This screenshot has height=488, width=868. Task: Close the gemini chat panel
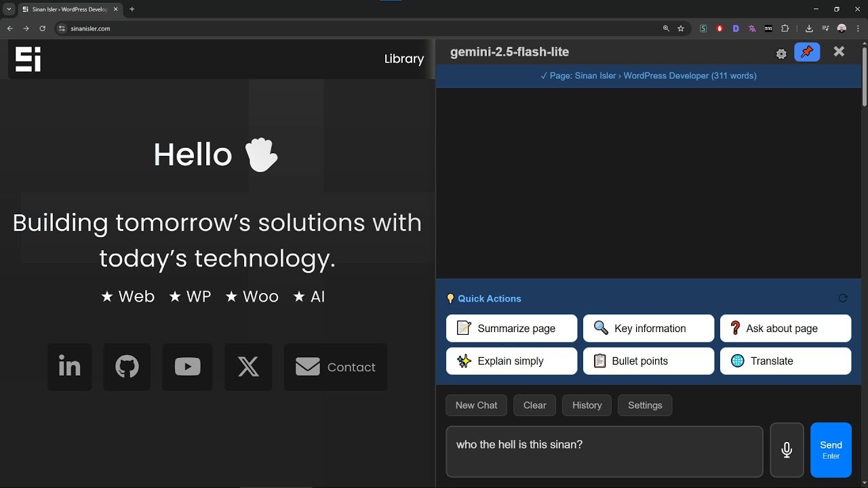pyautogui.click(x=839, y=52)
